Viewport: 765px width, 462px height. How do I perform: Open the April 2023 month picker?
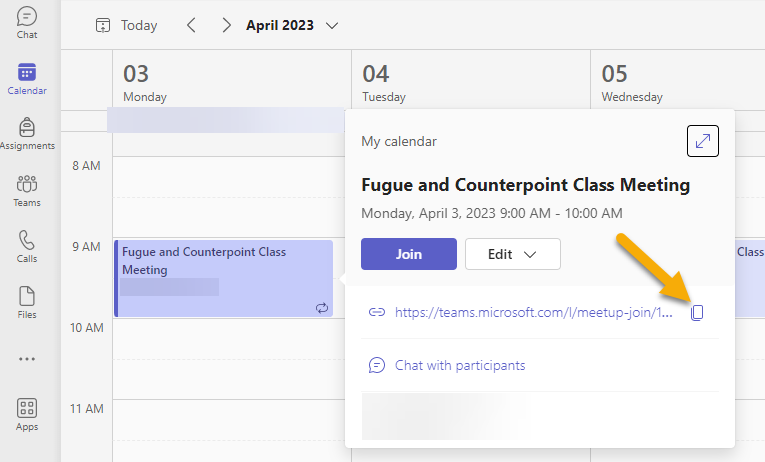click(x=292, y=25)
